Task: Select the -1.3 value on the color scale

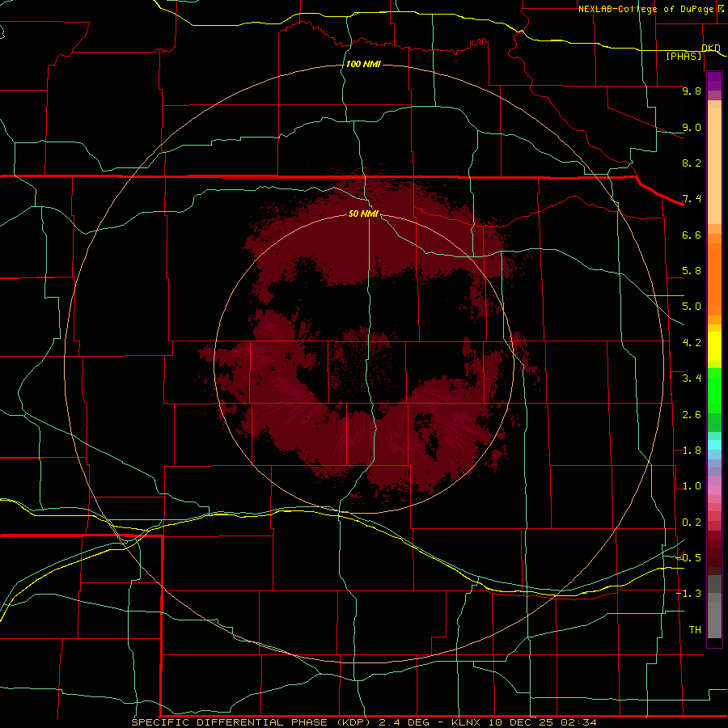Action: click(x=688, y=594)
